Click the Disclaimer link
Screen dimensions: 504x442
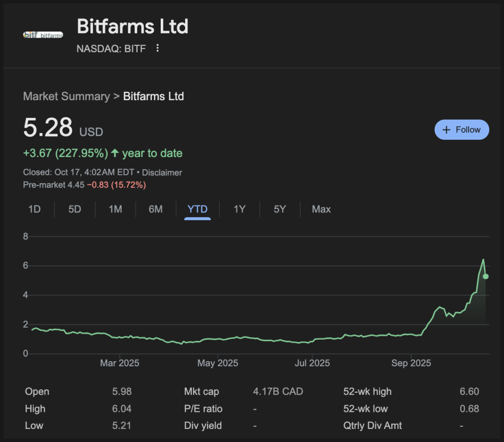162,173
